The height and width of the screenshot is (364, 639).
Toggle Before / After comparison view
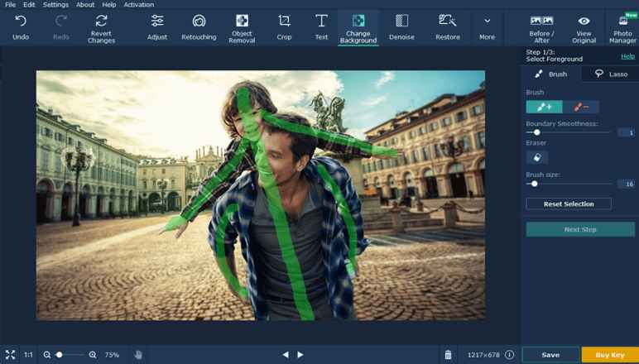541,21
